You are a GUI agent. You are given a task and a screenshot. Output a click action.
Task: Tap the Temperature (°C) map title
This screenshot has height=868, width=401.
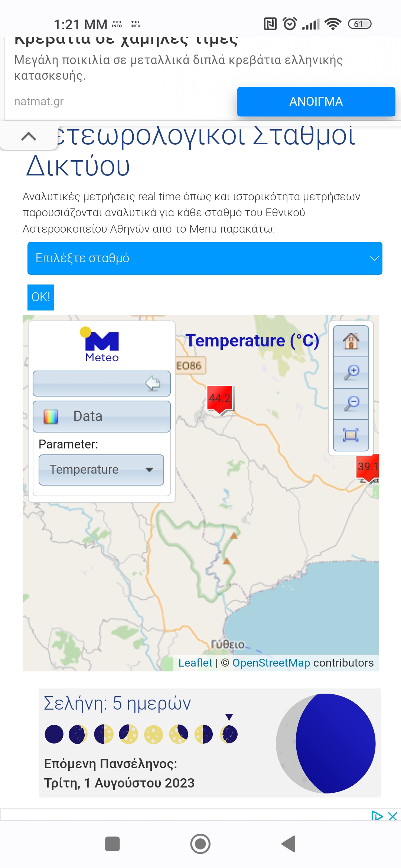click(x=252, y=341)
